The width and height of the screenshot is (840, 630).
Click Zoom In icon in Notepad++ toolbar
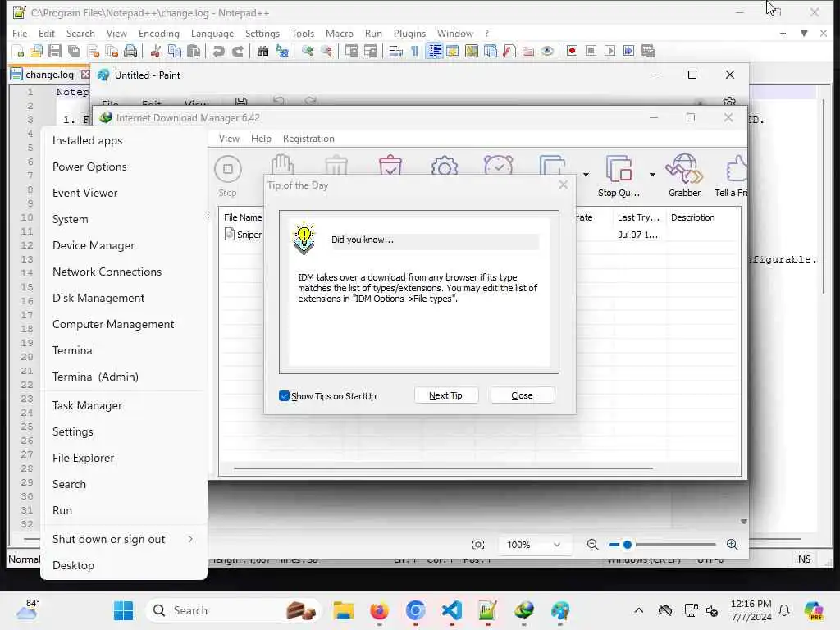pos(308,52)
